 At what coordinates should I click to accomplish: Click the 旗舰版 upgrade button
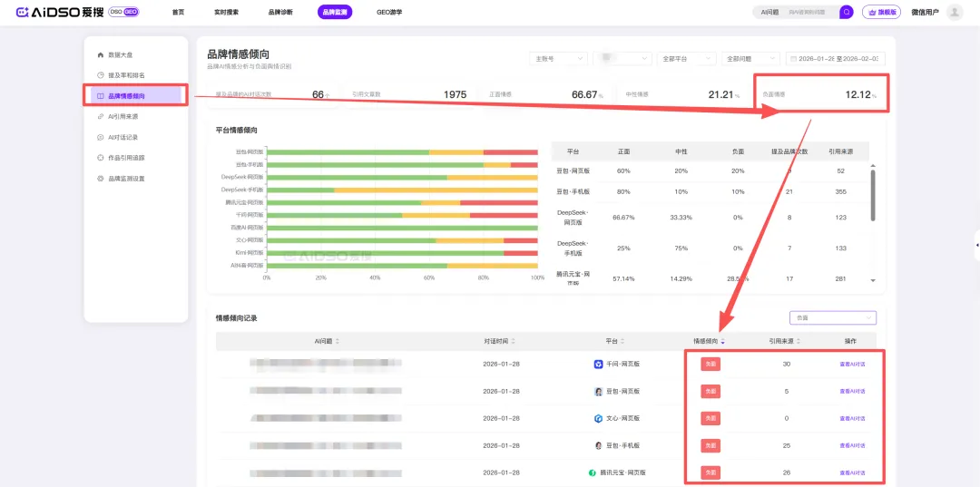(x=881, y=12)
